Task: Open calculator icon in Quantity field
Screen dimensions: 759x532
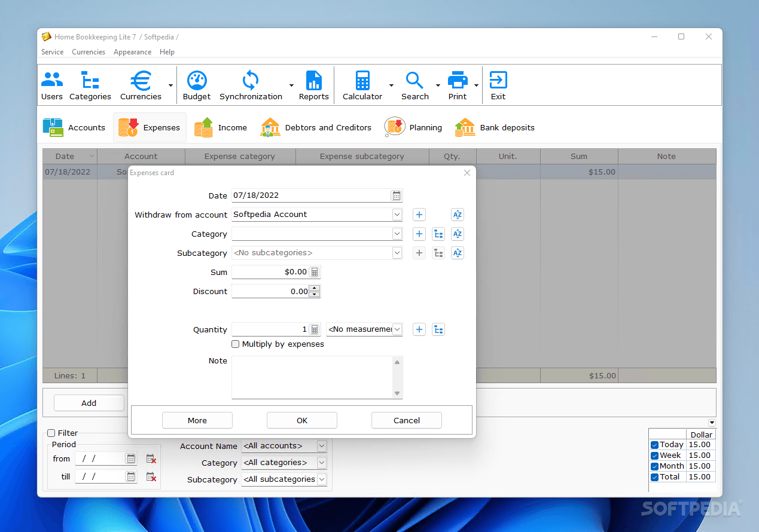Action: [x=315, y=329]
